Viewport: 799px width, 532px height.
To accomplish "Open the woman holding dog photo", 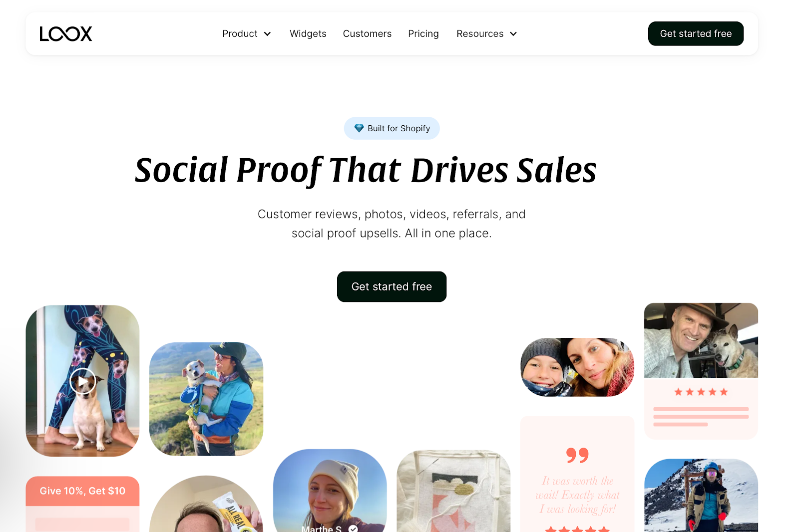I will pyautogui.click(x=206, y=399).
